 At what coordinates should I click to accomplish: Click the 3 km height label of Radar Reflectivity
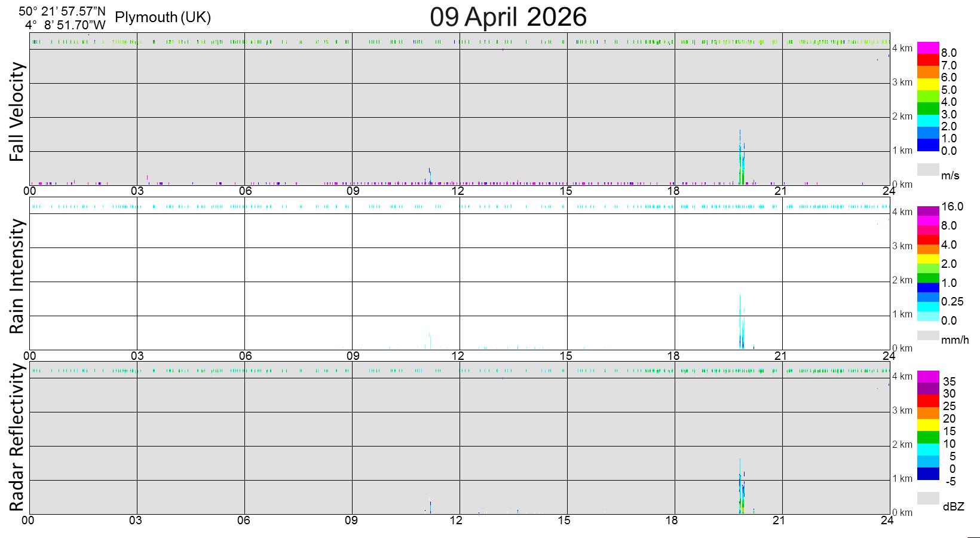(x=902, y=411)
